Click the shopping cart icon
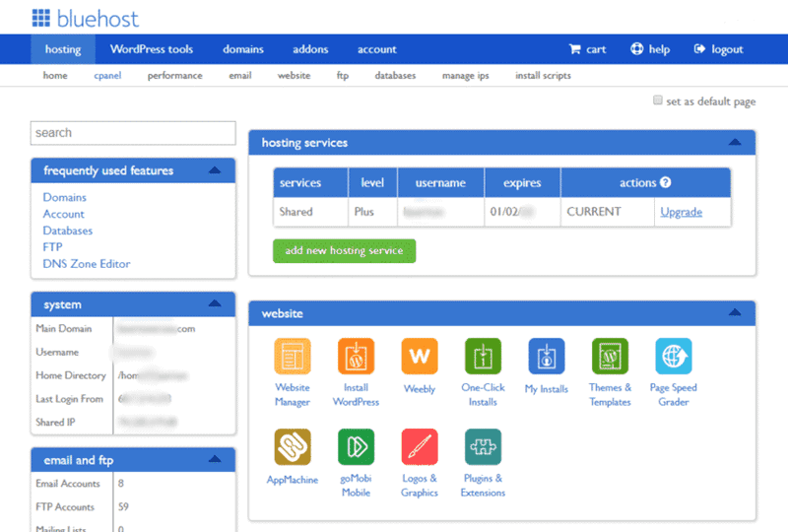Screen dimensions: 788x532 click(574, 49)
